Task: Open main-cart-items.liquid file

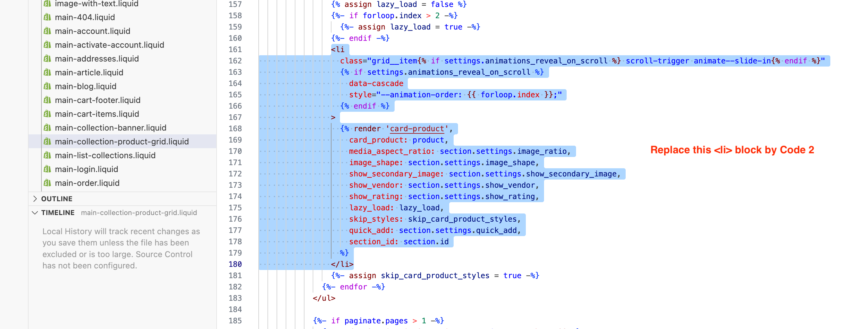Action: pos(97,114)
